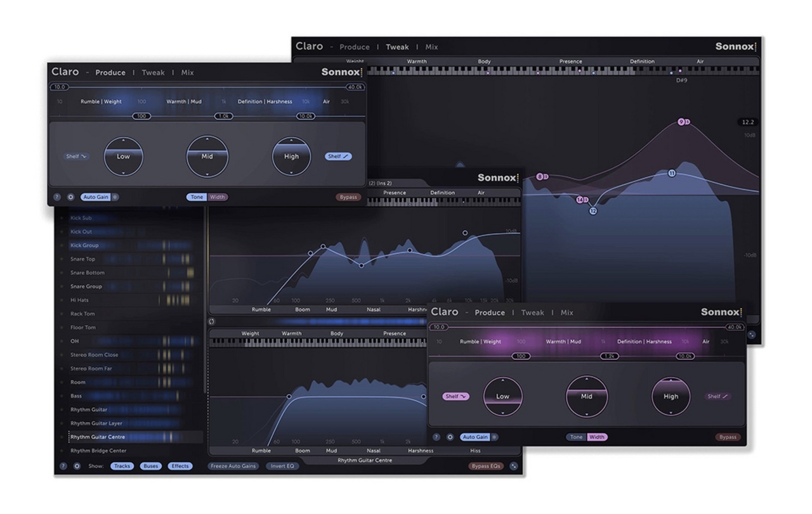This screenshot has width=812, height=514.
Task: Toggle Buses filter in Mix window
Action: pyautogui.click(x=150, y=466)
